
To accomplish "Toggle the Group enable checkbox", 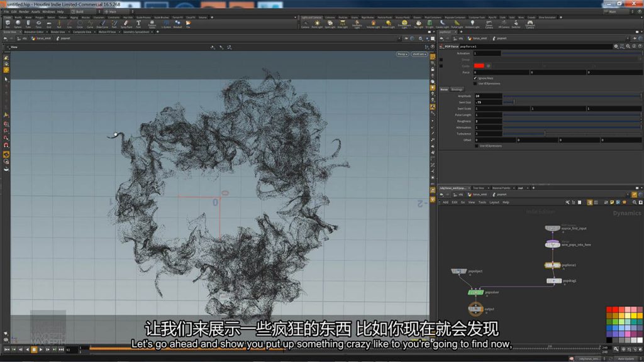I will pyautogui.click(x=441, y=60).
